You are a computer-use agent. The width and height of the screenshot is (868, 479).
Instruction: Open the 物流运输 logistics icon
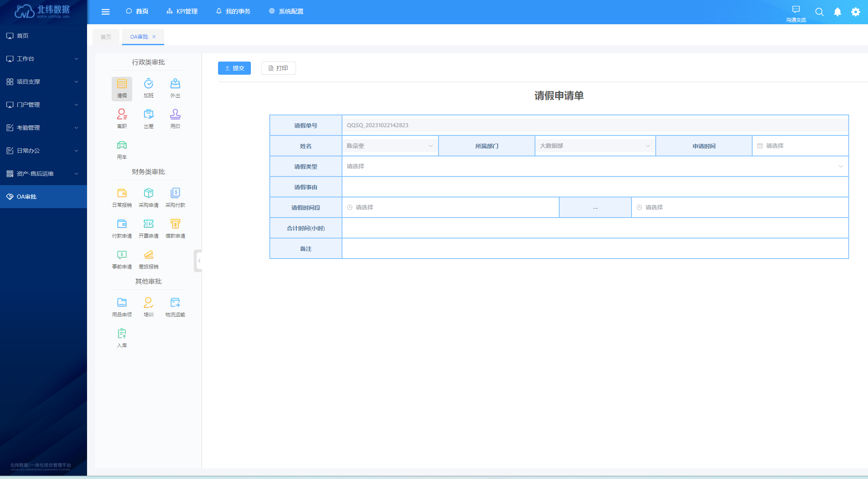175,307
